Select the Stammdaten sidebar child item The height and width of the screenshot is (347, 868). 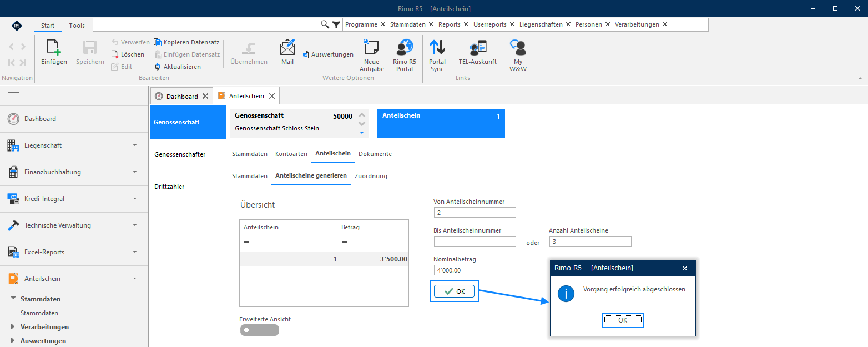pos(39,313)
